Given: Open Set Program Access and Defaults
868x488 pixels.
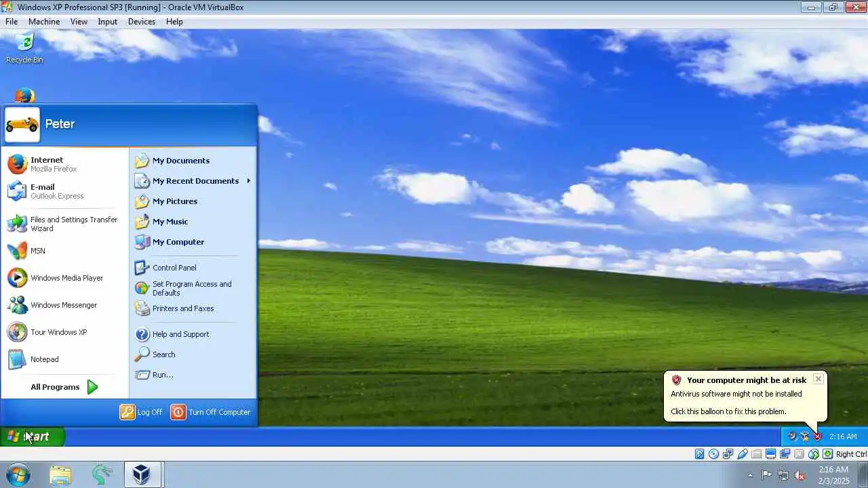Looking at the screenshot, I should point(193,288).
